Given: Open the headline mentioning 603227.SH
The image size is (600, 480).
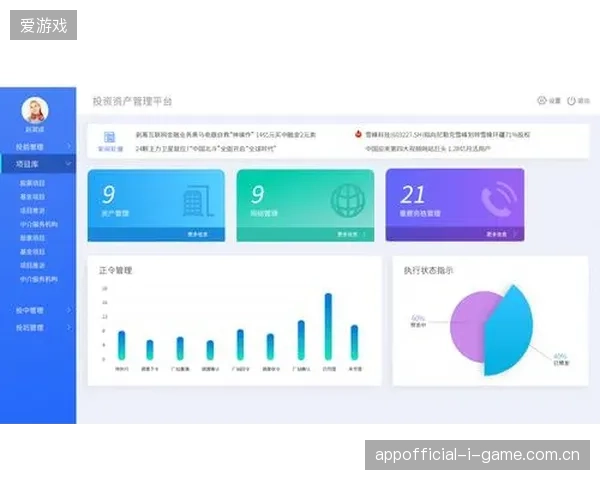Looking at the screenshot, I should pyautogui.click(x=448, y=135).
